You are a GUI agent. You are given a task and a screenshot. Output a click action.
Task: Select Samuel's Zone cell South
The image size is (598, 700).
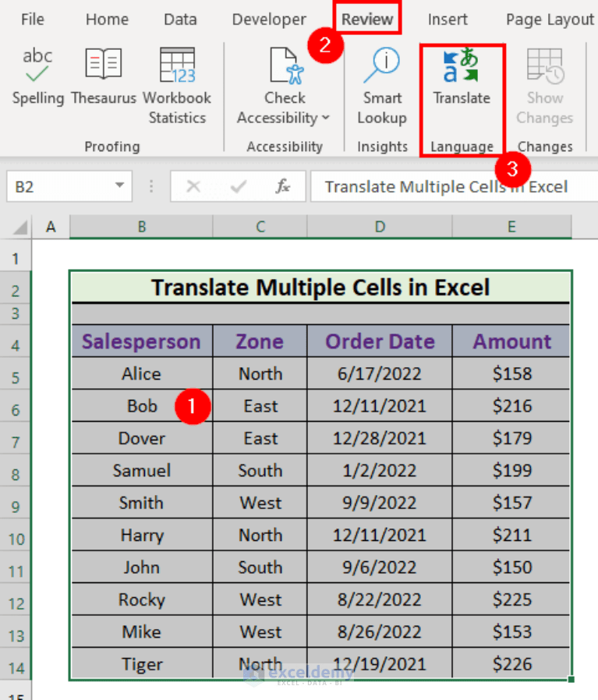click(x=260, y=470)
